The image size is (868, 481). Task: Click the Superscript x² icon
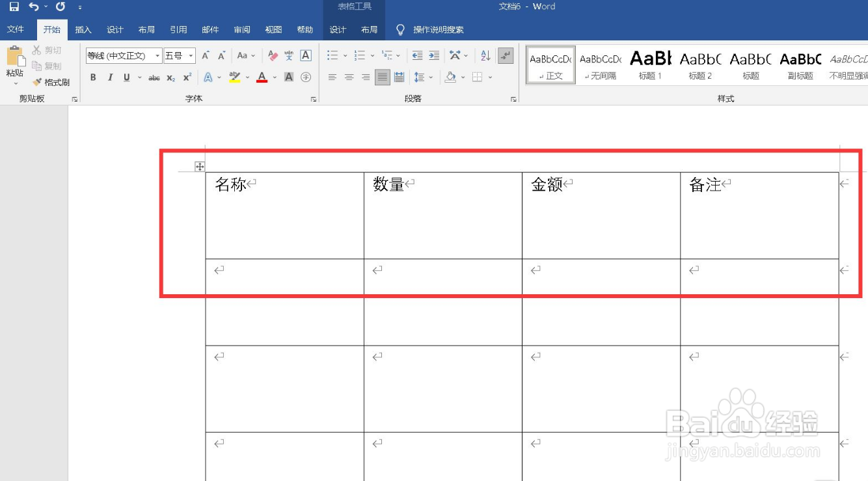click(x=187, y=77)
